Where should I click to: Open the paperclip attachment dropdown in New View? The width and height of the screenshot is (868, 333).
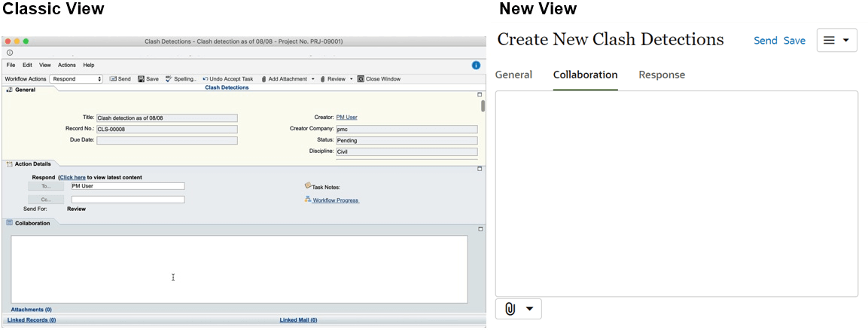519,309
